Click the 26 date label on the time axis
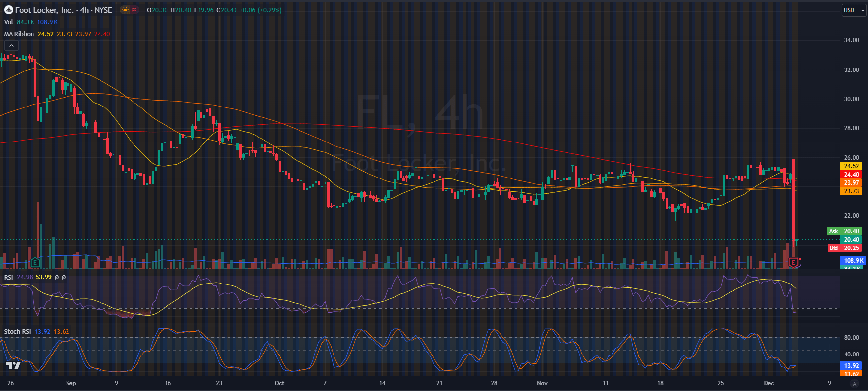The image size is (868, 391). click(x=11, y=383)
